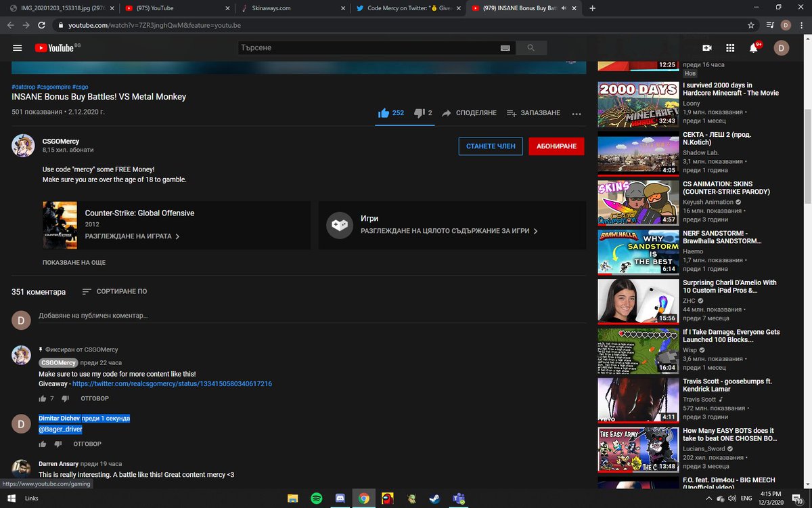812x508 pixels.
Task: Open the Chrome media control playlist icon
Action: point(770,25)
